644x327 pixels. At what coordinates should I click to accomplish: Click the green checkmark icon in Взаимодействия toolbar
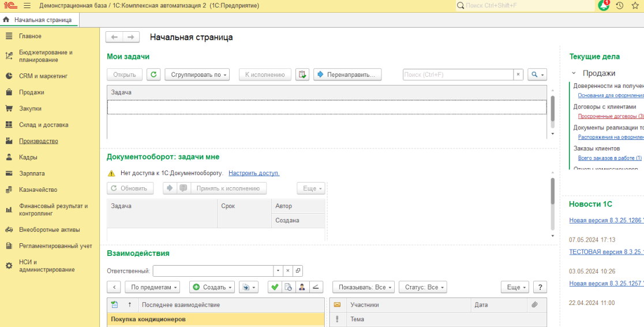click(275, 287)
